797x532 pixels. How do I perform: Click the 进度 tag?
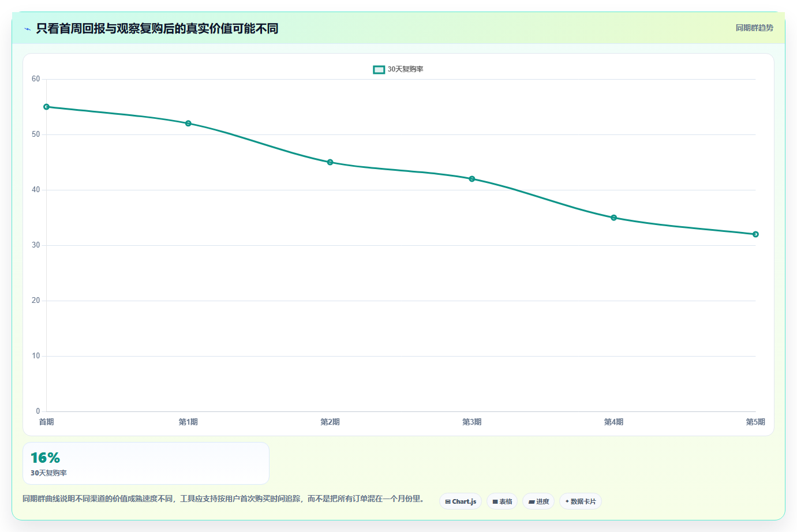[538, 501]
